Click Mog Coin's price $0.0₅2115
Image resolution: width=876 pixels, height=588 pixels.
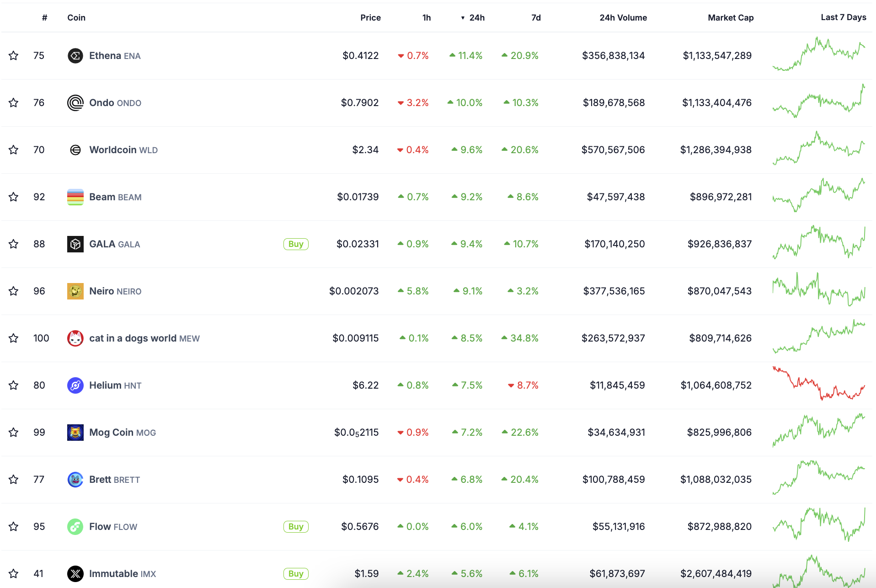tap(357, 433)
